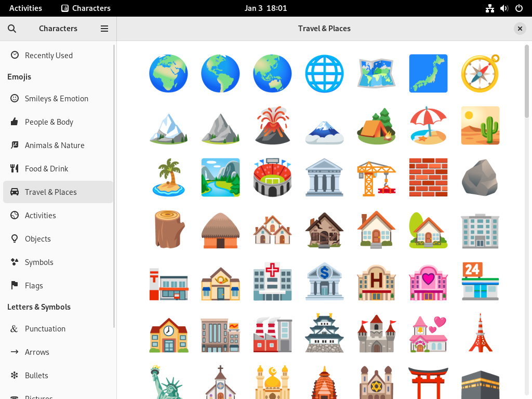Choose the classical building emoji
Image resolution: width=532 pixels, height=399 pixels.
point(324,178)
